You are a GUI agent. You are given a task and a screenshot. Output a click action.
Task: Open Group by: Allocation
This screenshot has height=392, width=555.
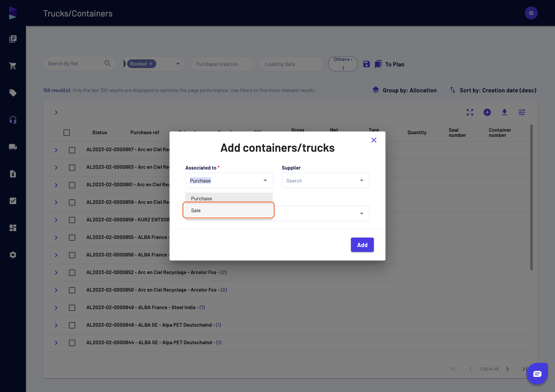(404, 90)
